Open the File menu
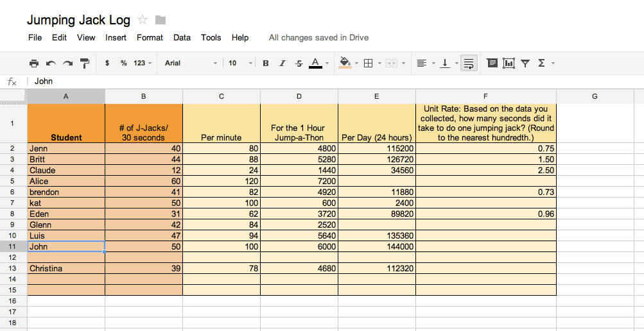This screenshot has width=644, height=331. 35,37
